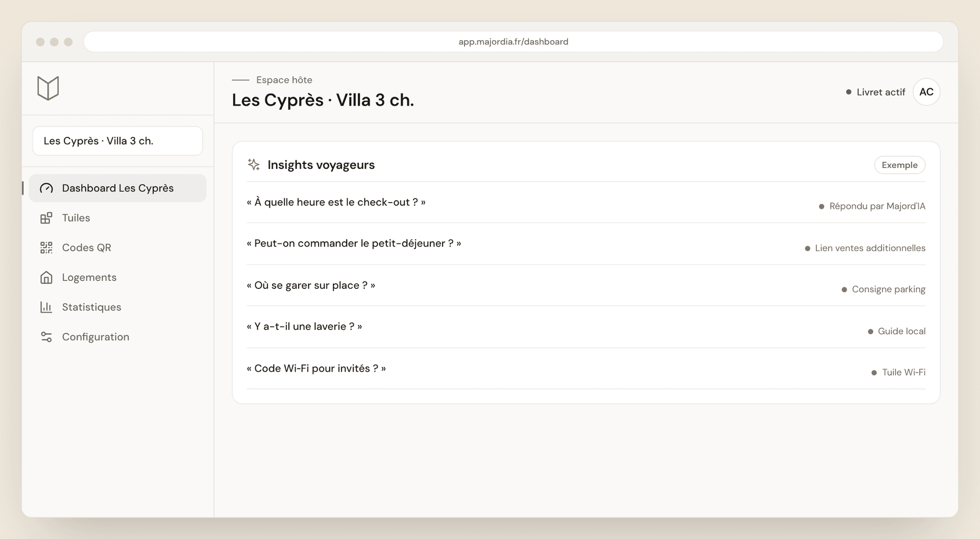Select the 'Où se garer sur place' question
This screenshot has height=539, width=980.
click(586, 285)
